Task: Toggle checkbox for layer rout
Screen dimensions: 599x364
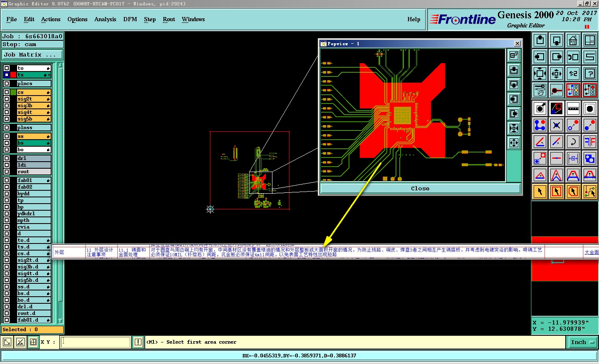Action: (7, 172)
